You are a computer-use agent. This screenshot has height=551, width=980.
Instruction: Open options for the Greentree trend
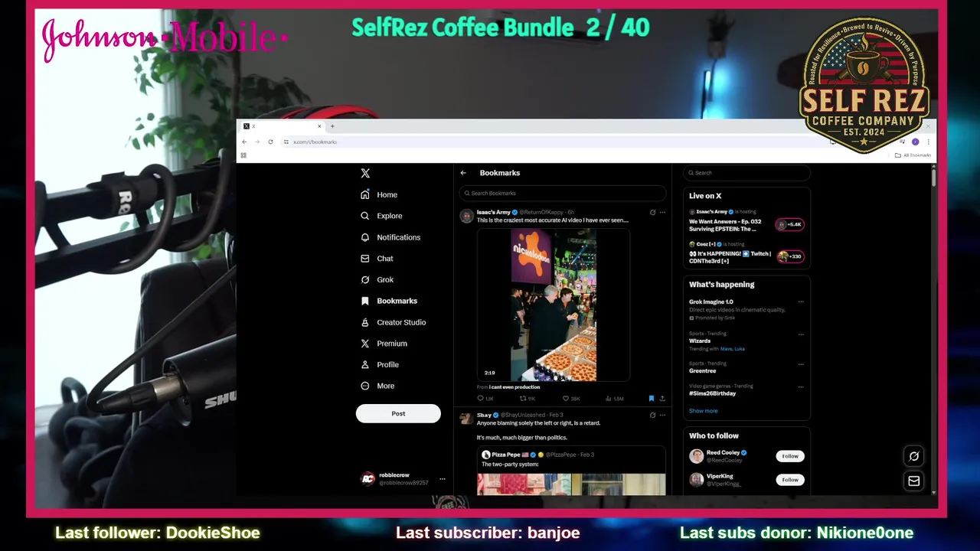tap(801, 364)
